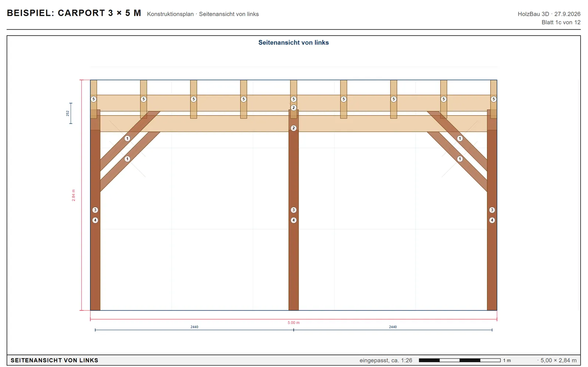This screenshot has height=367, width=588.
Task: Select the 1 m scale bar label
Action: (507, 361)
